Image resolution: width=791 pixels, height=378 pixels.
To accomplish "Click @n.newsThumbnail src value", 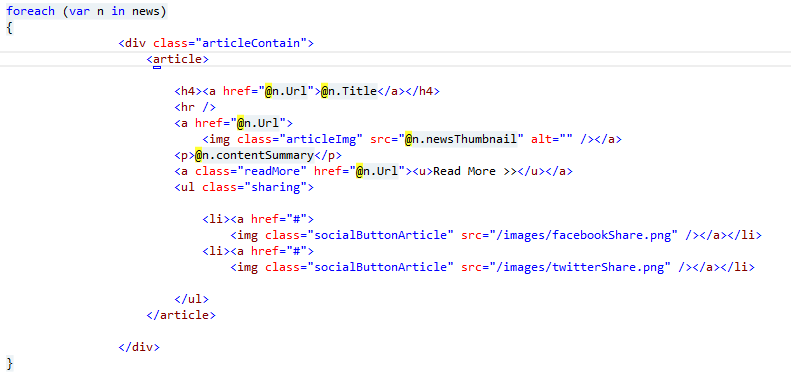I will tap(461, 139).
